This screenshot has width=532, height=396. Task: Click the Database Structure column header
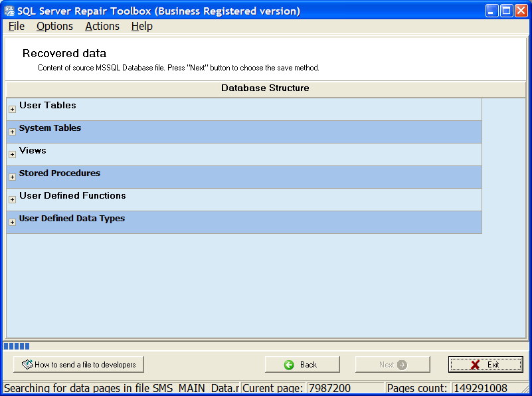point(266,88)
